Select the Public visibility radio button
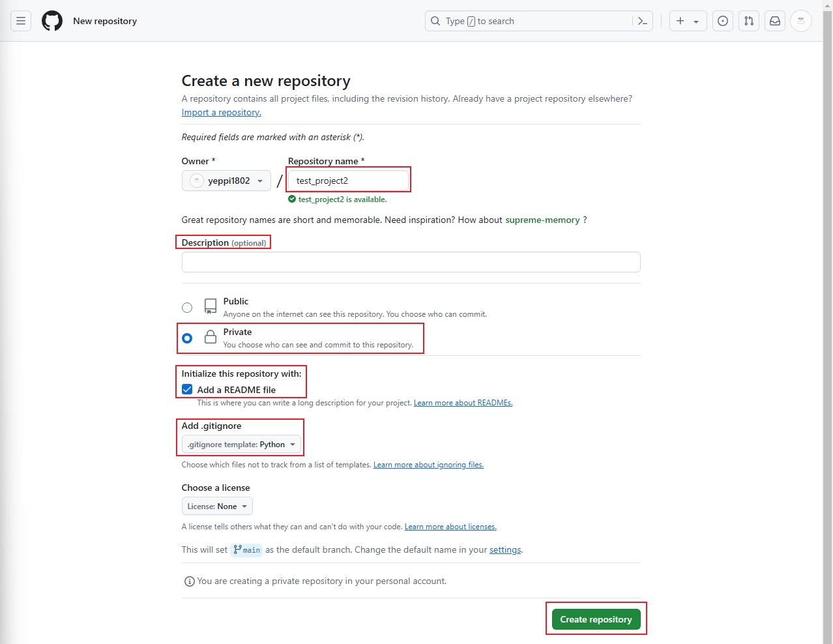Viewport: 833px width, 644px height. [x=187, y=308]
